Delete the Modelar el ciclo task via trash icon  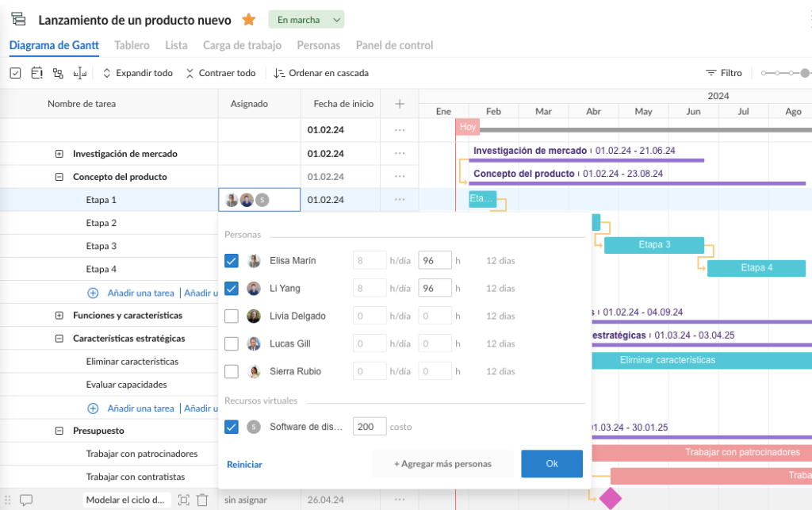pos(203,499)
